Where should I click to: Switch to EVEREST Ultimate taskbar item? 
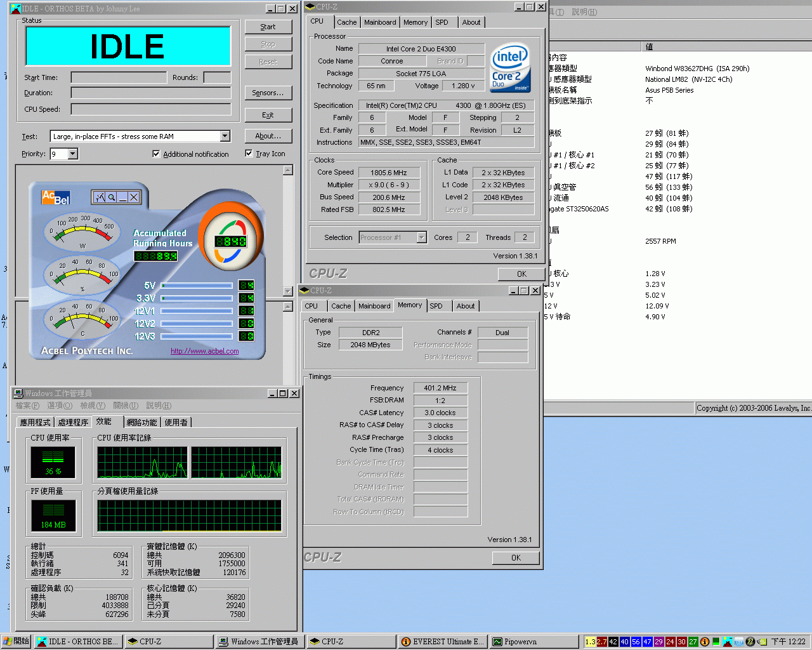[x=443, y=642]
